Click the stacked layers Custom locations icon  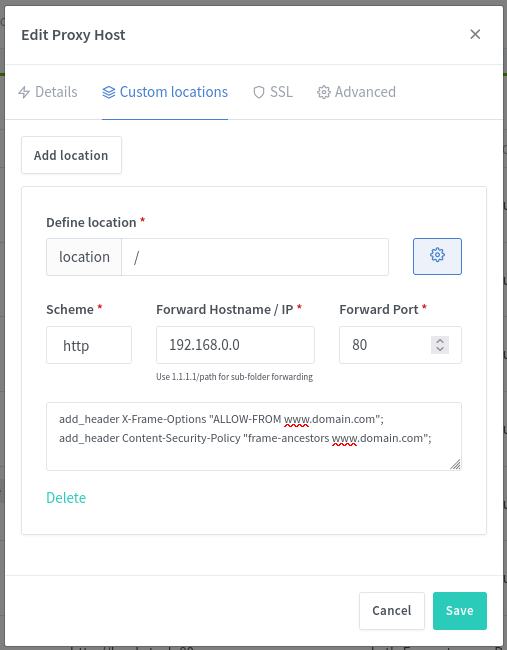coord(109,92)
